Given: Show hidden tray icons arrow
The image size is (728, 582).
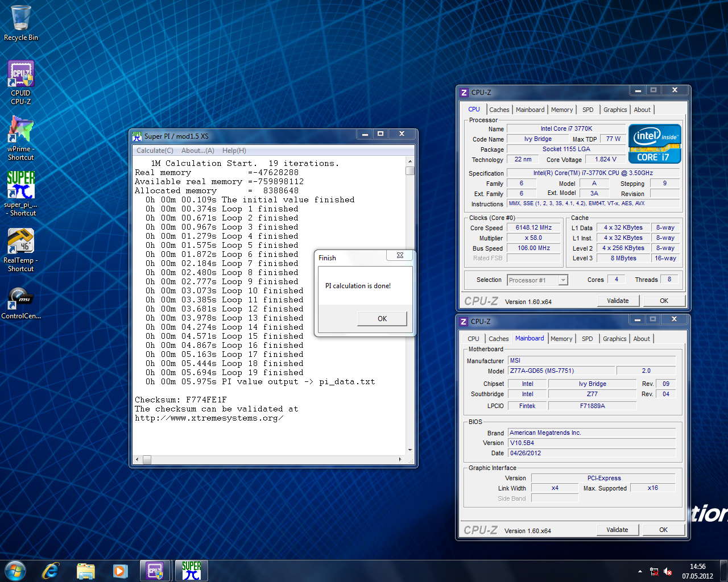Looking at the screenshot, I should (640, 571).
